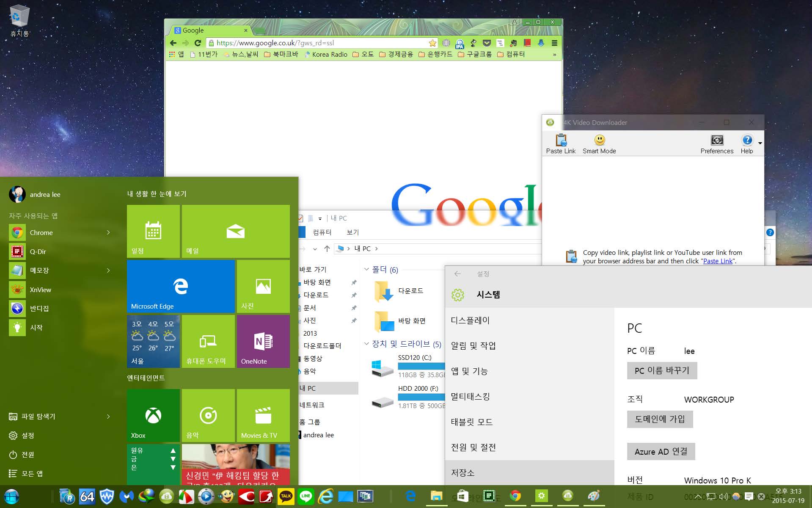Open the 휴대폰 도우미 tile
Screen dimensions: 812x508
coord(208,341)
